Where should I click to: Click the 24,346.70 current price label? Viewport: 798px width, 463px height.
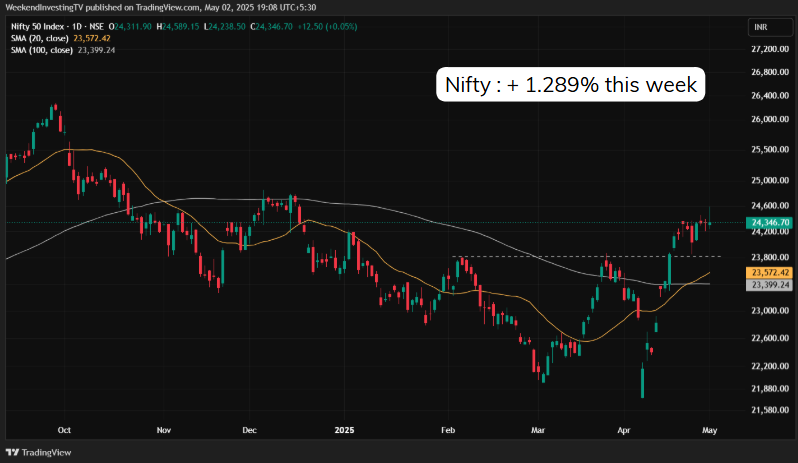coord(770,222)
